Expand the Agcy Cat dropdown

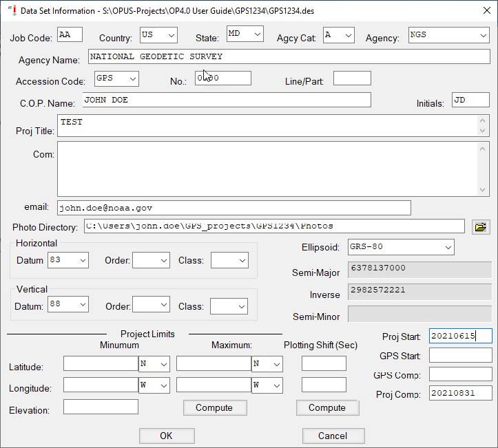coord(339,35)
